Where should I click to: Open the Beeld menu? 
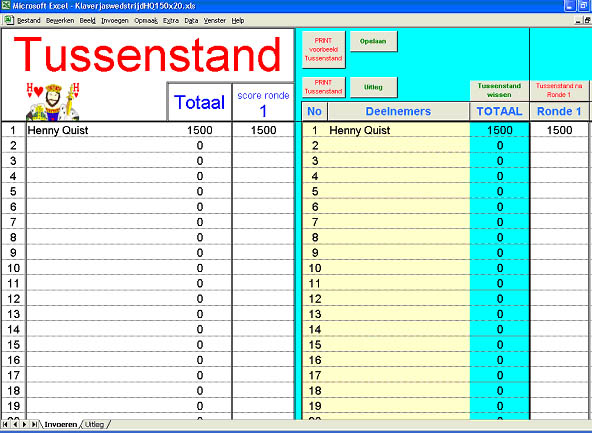click(x=88, y=20)
